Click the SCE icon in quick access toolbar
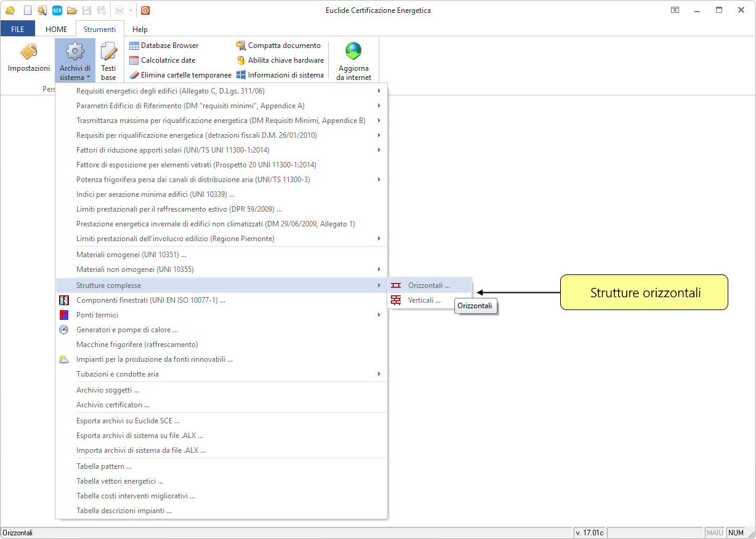Screen dimensions: 756x539 [x=57, y=10]
